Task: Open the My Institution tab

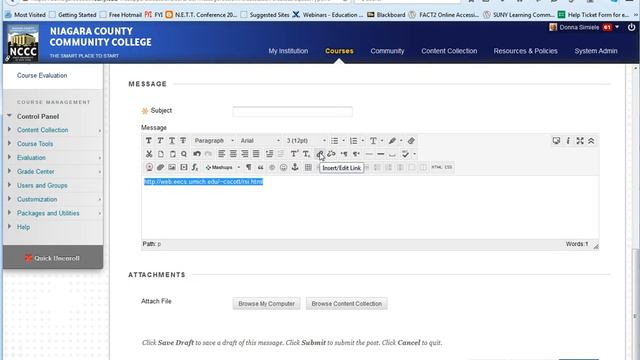Action: 288,51
